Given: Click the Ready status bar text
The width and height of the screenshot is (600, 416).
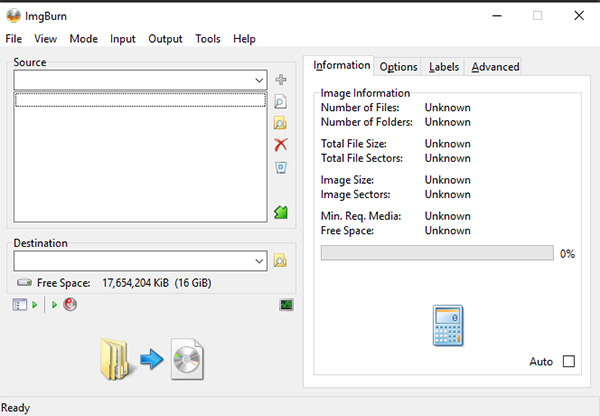Looking at the screenshot, I should (15, 408).
